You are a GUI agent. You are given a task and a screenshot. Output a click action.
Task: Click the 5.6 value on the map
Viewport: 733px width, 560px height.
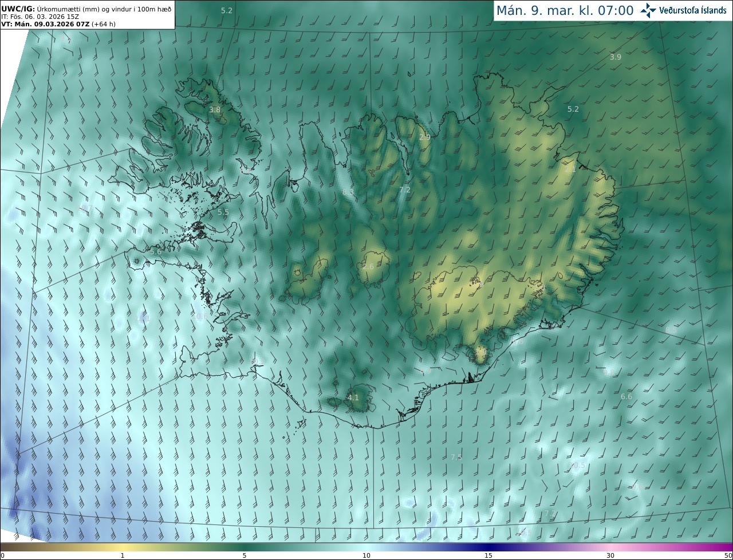click(x=155, y=251)
